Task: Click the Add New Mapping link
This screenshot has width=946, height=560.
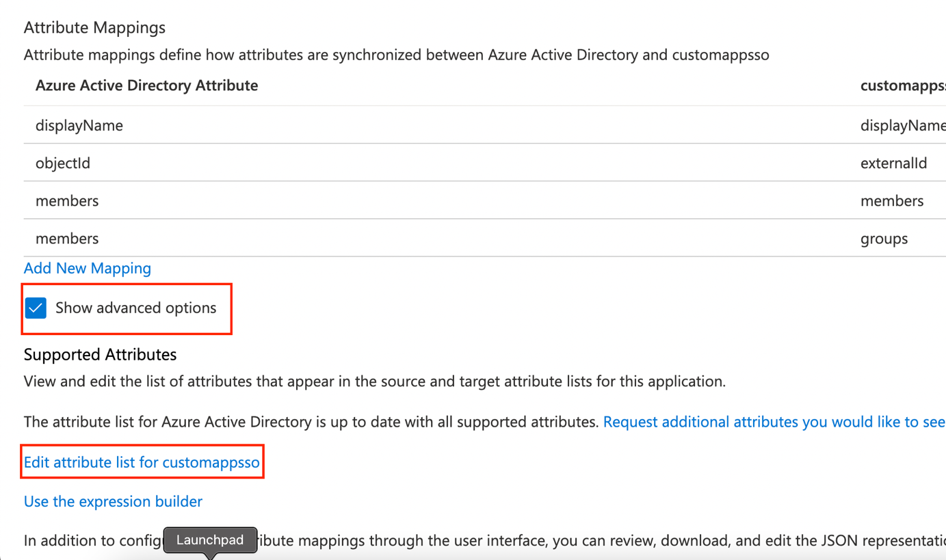Action: coord(88,268)
